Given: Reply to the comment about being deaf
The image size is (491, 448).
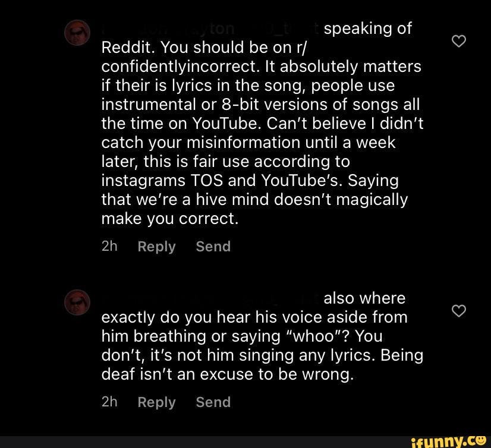Looking at the screenshot, I should tap(156, 403).
